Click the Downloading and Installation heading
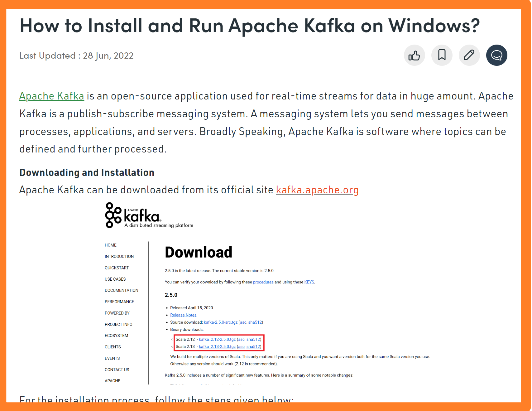 coord(87,172)
